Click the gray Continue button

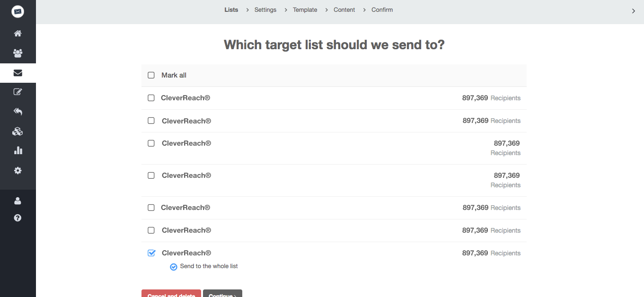point(222,294)
